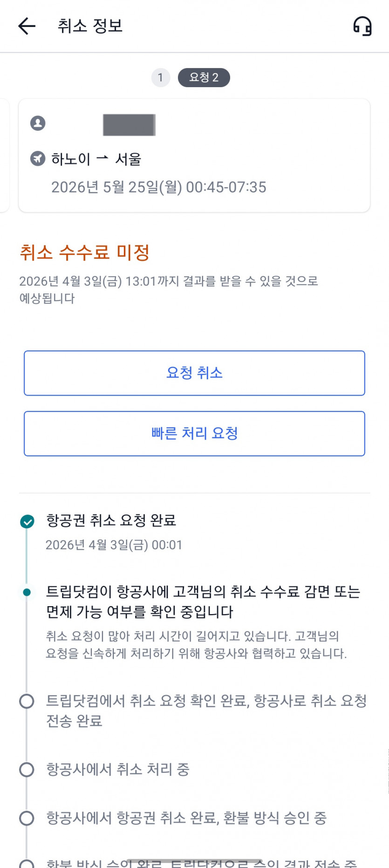Tap the passenger profile icon
Screen dimensions: 389x868
38,123
